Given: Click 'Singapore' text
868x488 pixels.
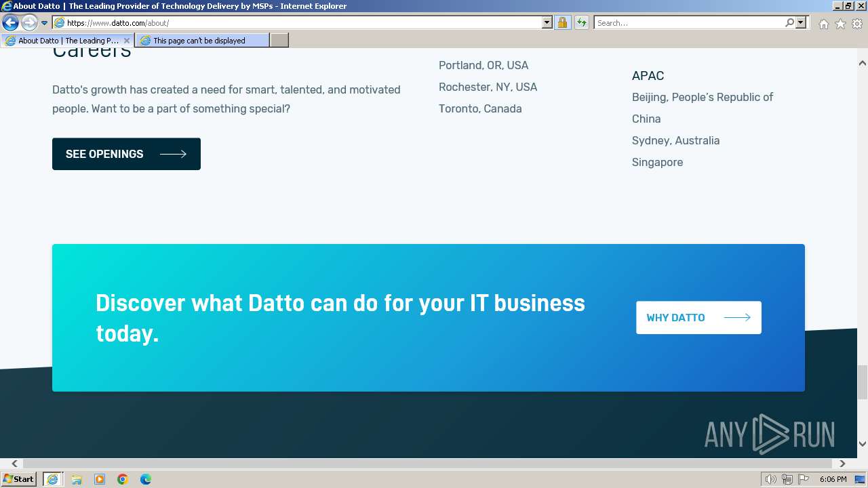Looking at the screenshot, I should click(x=657, y=162).
